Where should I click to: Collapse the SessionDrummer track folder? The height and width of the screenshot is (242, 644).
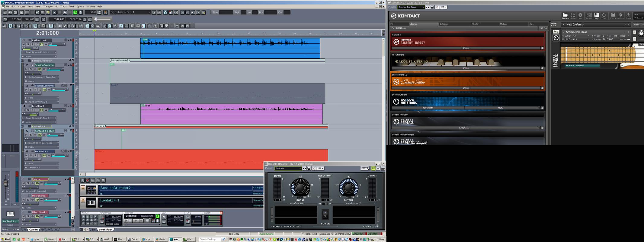22,61
